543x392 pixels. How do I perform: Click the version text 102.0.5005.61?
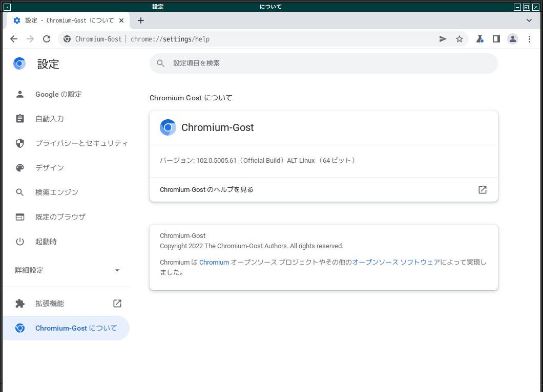[216, 161]
